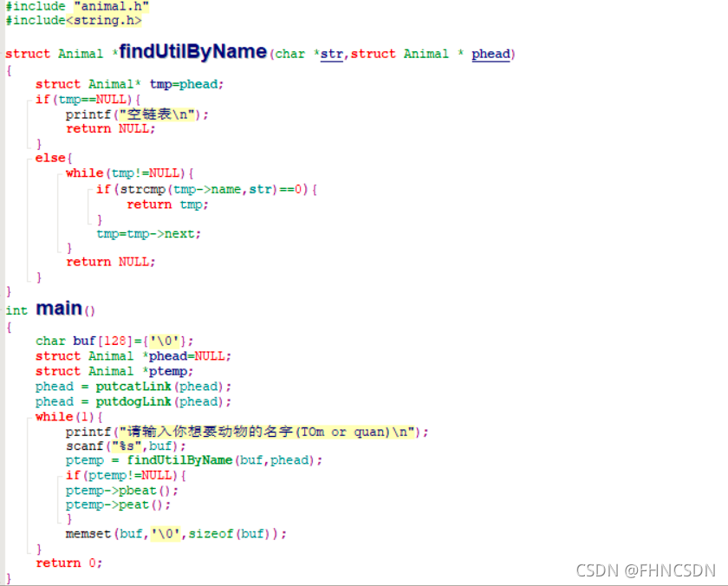
Task: Click the #include<string.h> line
Action: pos(74,21)
